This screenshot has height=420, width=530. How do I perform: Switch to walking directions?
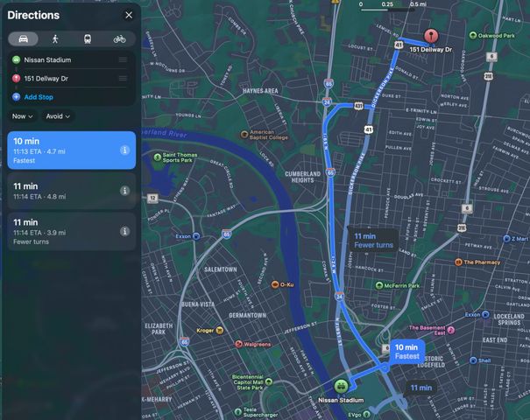point(55,38)
